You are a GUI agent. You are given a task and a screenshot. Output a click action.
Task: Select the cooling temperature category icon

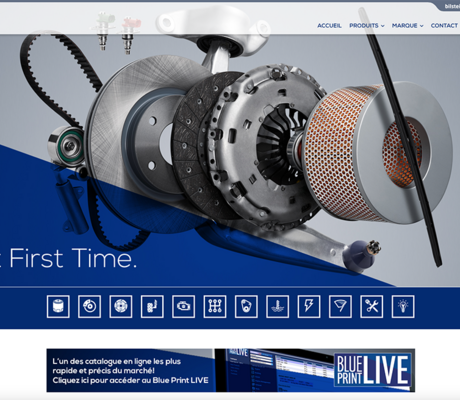(x=278, y=306)
